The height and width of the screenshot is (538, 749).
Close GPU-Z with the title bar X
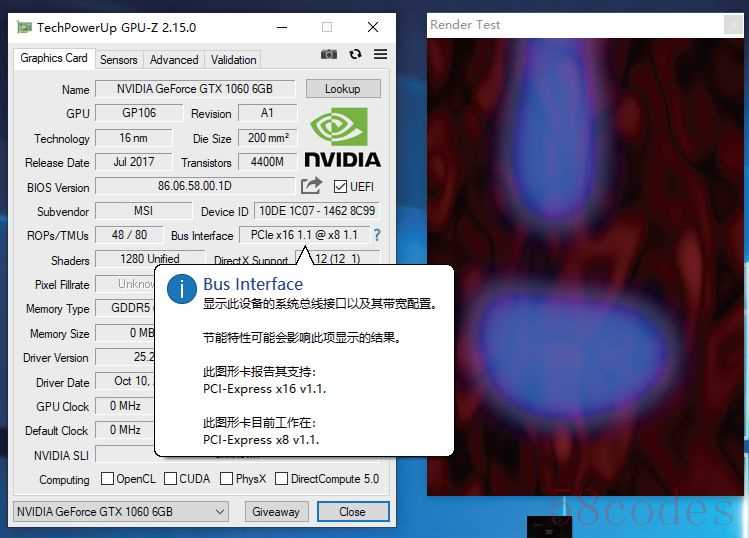[373, 27]
